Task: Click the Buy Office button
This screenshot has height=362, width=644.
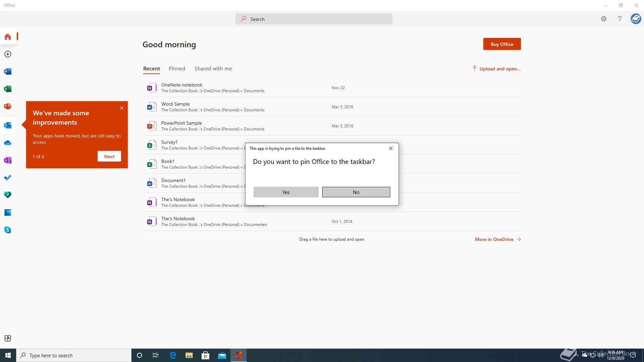Action: tap(502, 44)
